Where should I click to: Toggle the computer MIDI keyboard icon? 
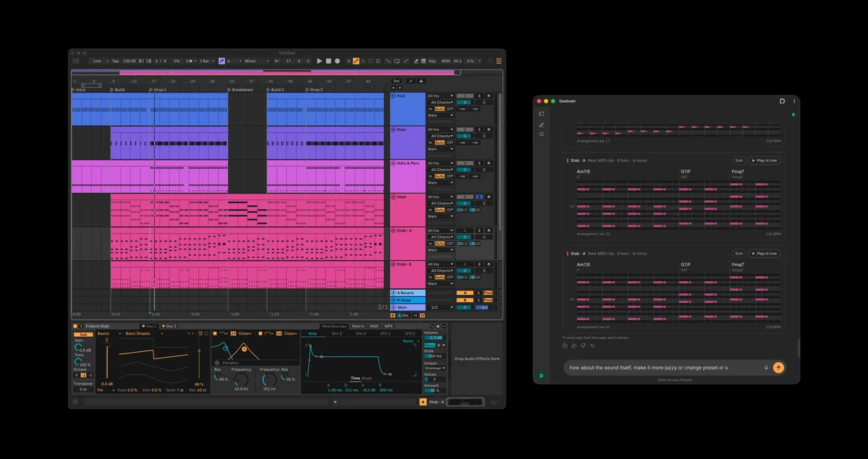(423, 61)
